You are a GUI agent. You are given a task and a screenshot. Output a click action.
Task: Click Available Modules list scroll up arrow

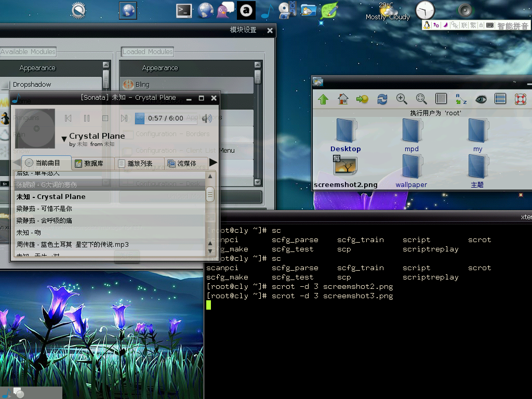106,64
